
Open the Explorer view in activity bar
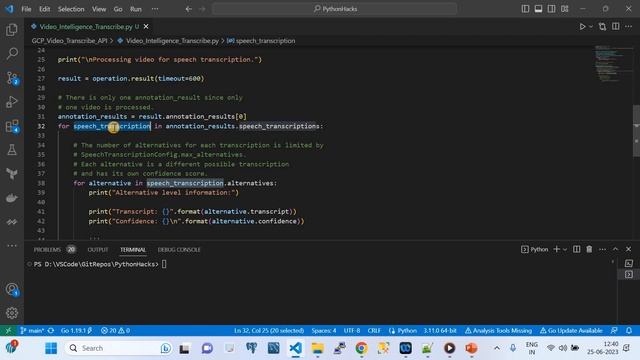tap(12, 30)
